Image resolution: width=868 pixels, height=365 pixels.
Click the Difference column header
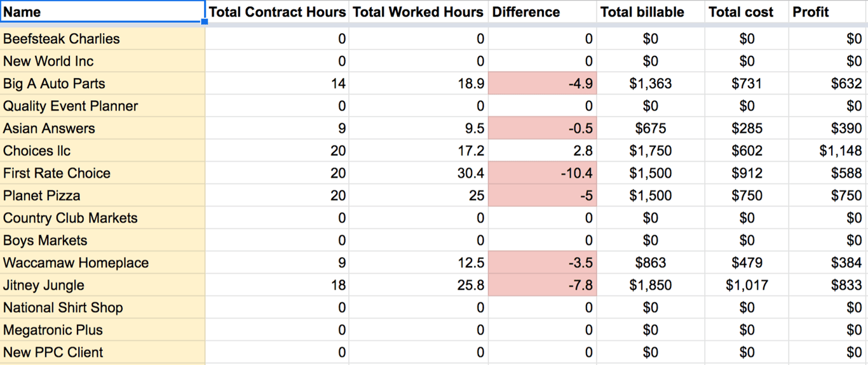[542, 11]
